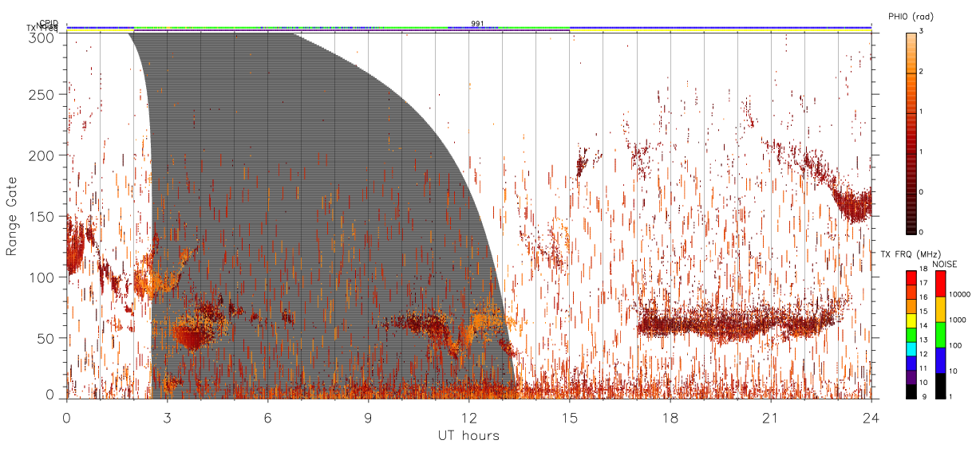The width and height of the screenshot is (980, 452).
Task: Pick the blue NOISE swatch between 10 and 100
Action: 940,360
